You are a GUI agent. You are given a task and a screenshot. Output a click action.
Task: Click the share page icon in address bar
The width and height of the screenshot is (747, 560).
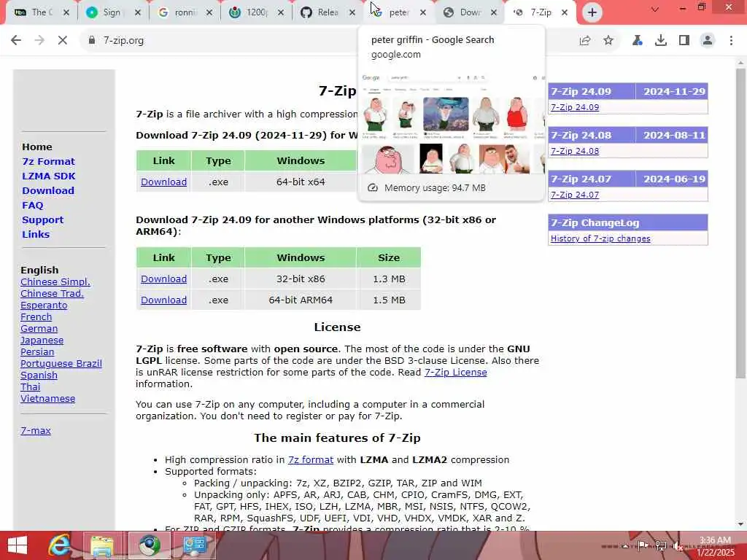(x=585, y=41)
